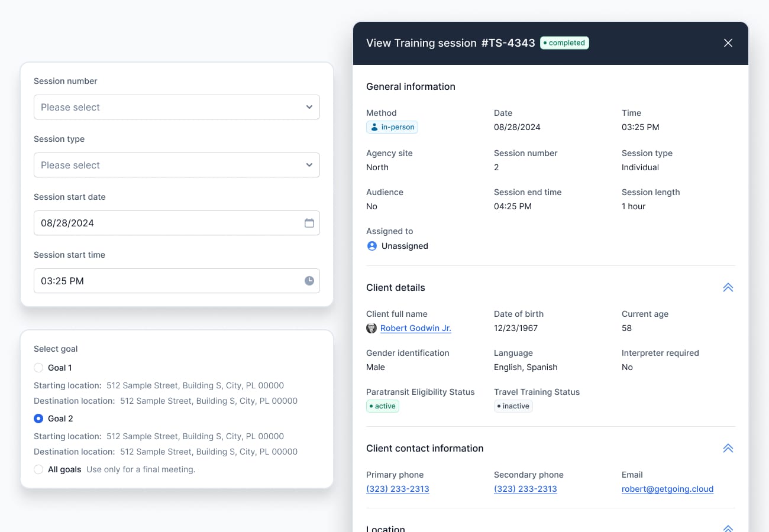This screenshot has height=532, width=769.
Task: Click the Unassigned user avatar icon
Action: click(x=372, y=246)
